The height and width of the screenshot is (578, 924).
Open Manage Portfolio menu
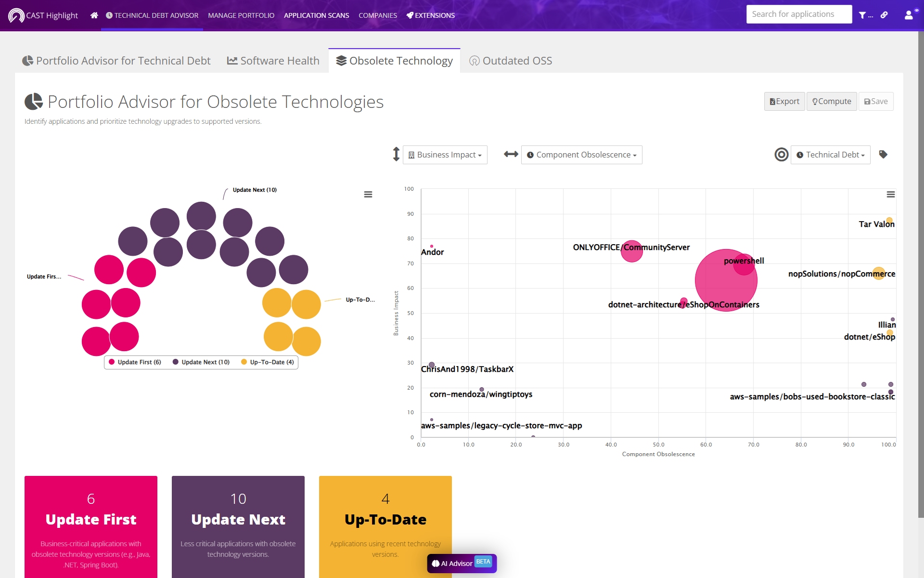(x=241, y=15)
